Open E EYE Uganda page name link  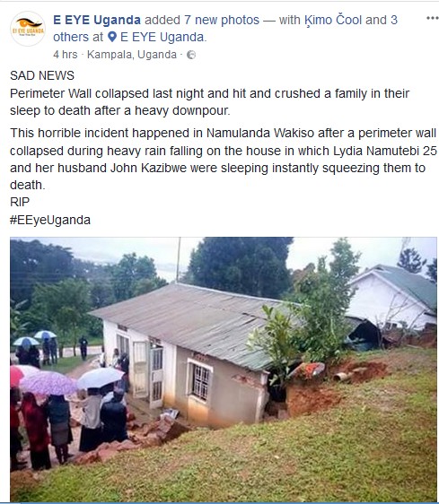97,20
